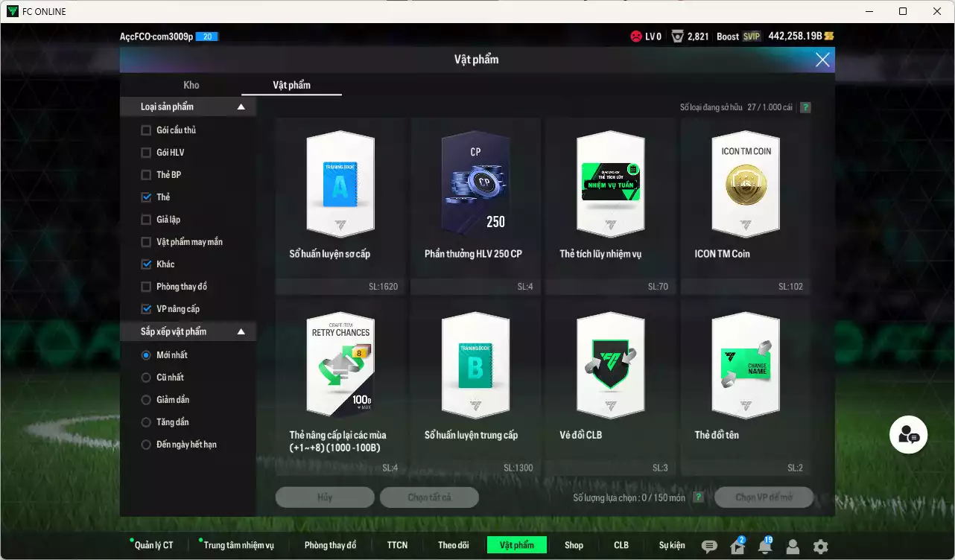955x560 pixels.
Task: Select the Cũ nhất sort option
Action: (146, 378)
